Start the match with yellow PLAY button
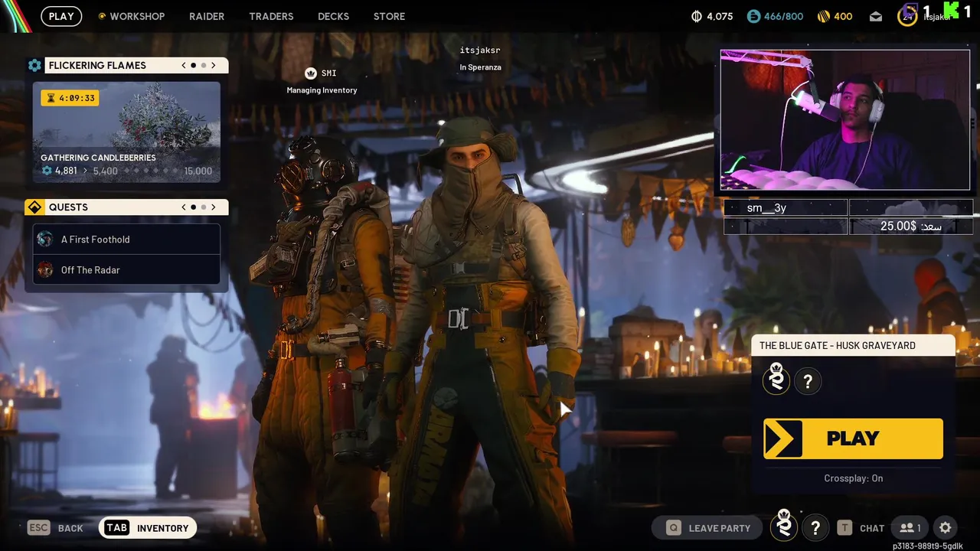This screenshot has height=551, width=980. pos(853,439)
